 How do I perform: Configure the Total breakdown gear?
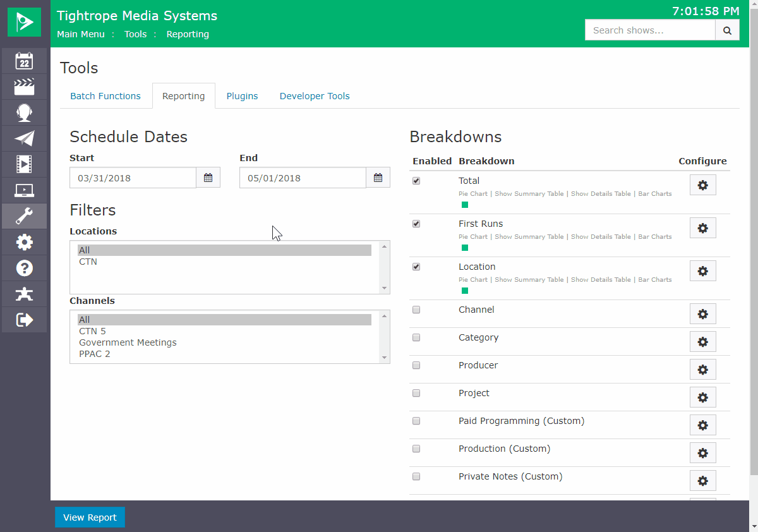[702, 185]
